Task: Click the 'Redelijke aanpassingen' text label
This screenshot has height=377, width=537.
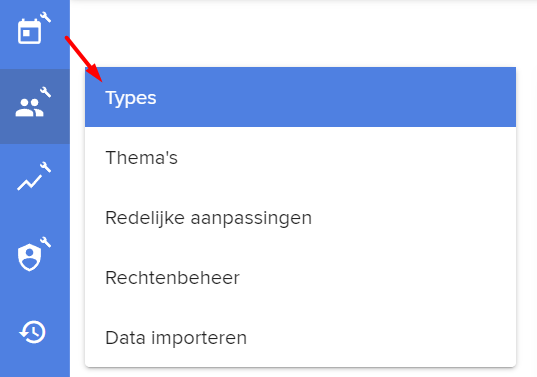Action: [x=209, y=218]
